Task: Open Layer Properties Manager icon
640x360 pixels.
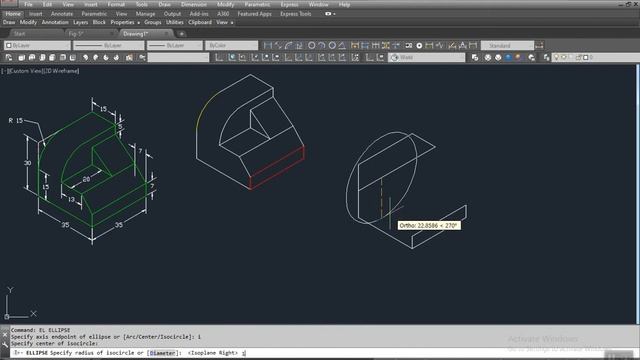Action: click(546, 58)
